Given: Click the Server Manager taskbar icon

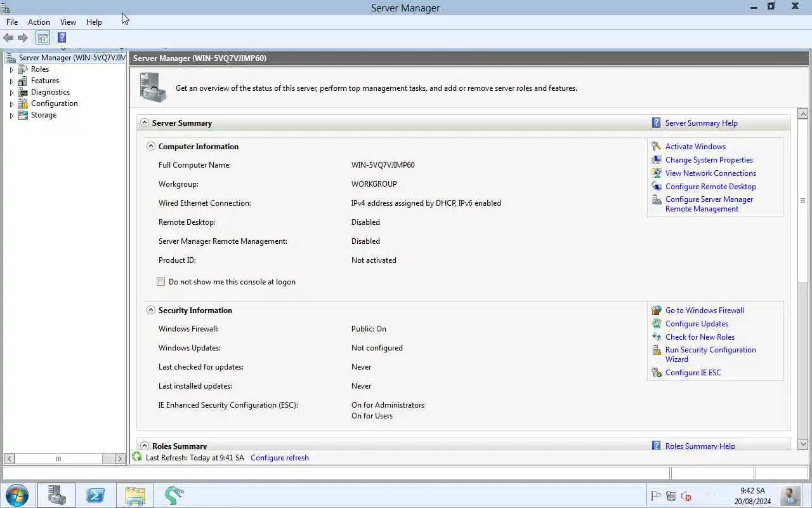Looking at the screenshot, I should [56, 495].
